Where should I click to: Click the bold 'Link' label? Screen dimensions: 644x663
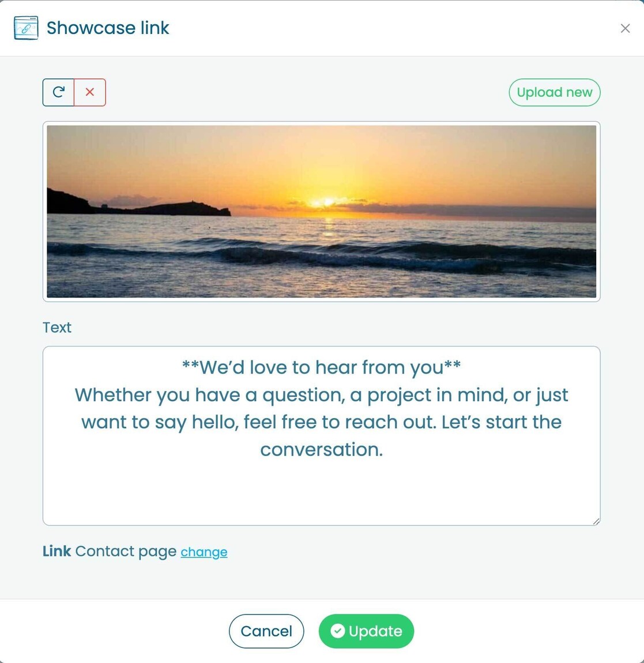coord(57,551)
